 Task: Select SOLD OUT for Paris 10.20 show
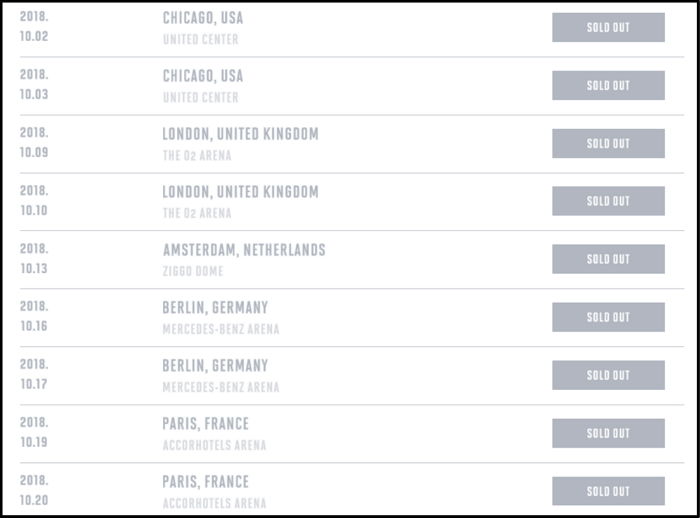pos(608,491)
